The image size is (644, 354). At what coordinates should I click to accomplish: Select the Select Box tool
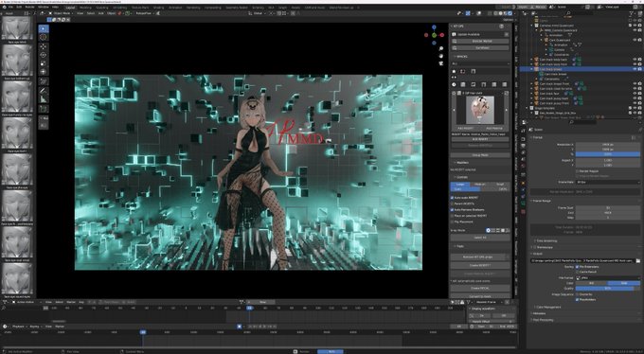[44, 28]
